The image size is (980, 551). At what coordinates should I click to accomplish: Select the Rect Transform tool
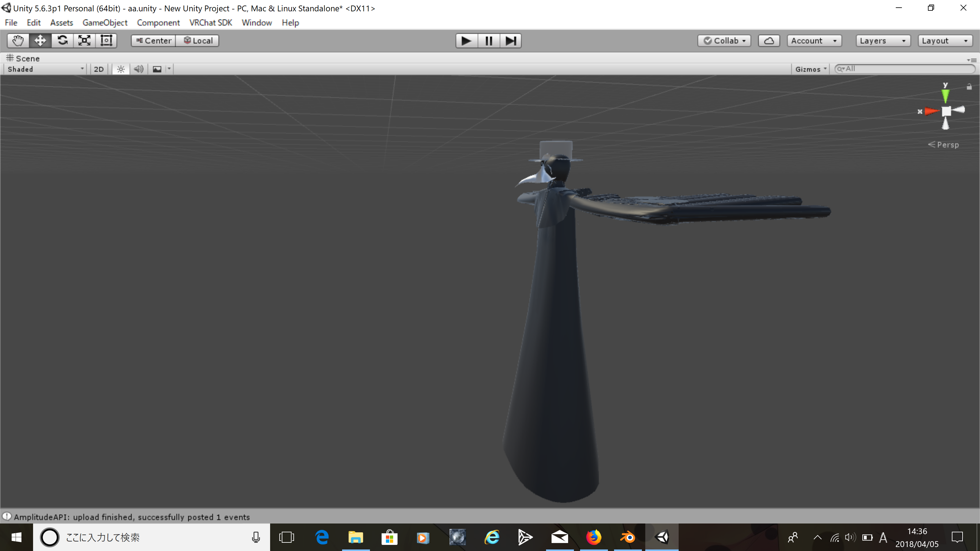(x=107, y=41)
